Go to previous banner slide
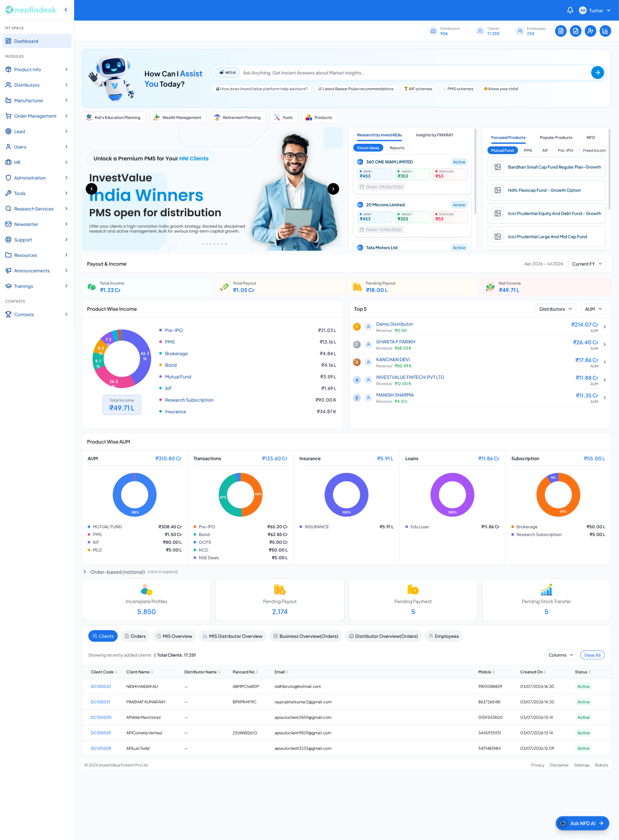 [91, 189]
